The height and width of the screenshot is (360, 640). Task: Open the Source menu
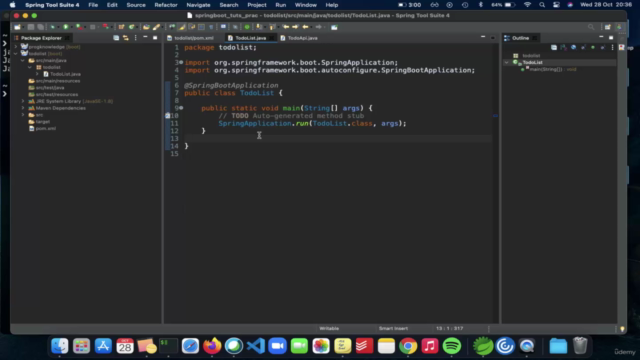136,5
